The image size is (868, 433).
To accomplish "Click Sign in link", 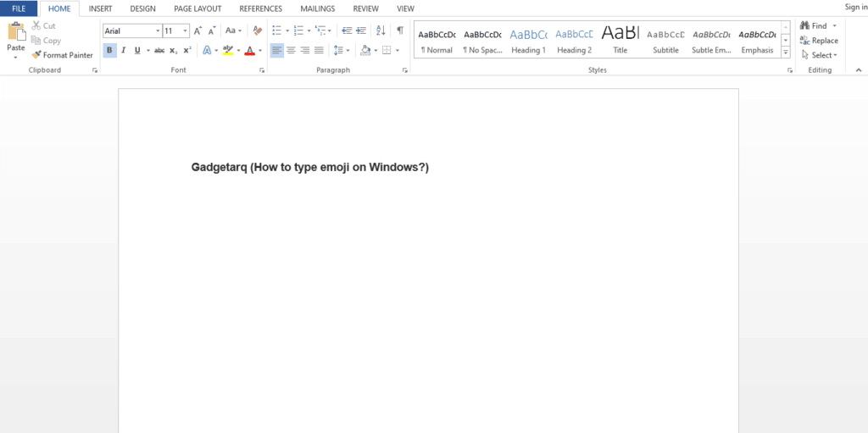I will pyautogui.click(x=856, y=7).
